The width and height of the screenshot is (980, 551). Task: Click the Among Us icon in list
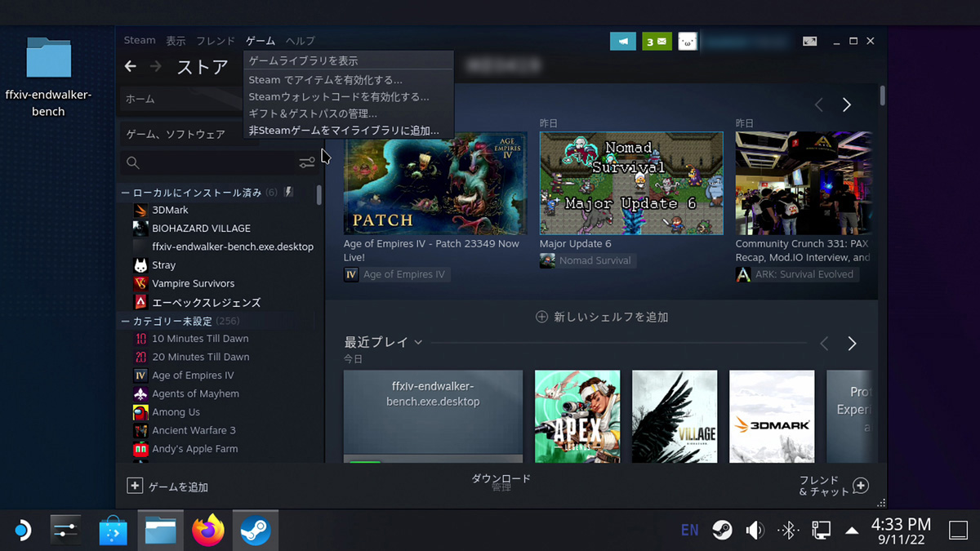140,412
